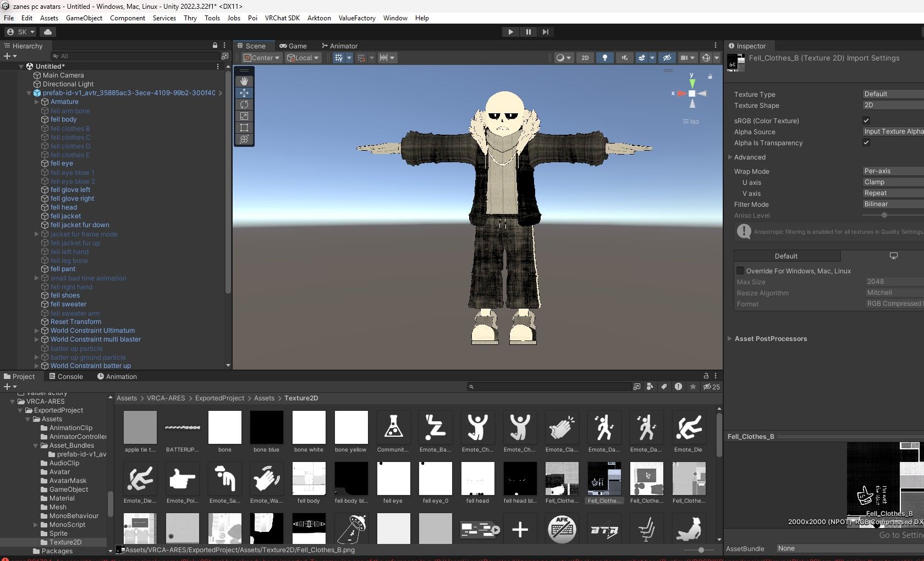Click the Texture2D breadcrumb
924x561 pixels.
301,398
